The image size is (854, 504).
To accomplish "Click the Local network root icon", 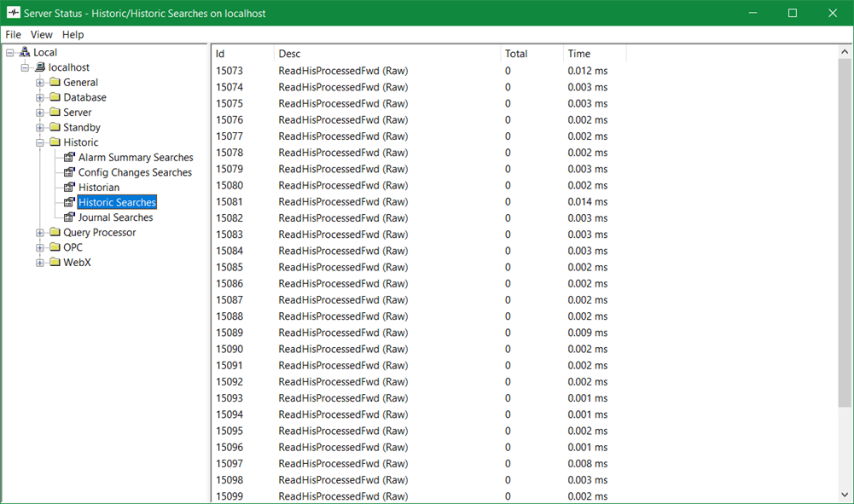I will tap(24, 53).
